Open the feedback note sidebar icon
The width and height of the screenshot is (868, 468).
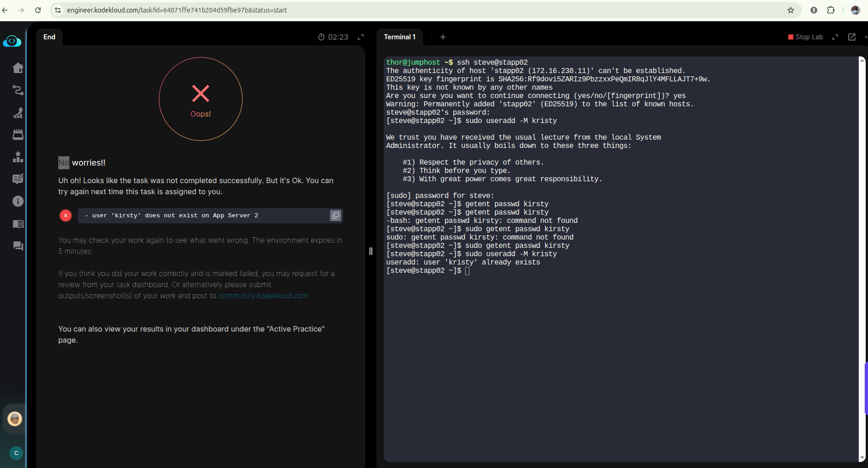[18, 179]
